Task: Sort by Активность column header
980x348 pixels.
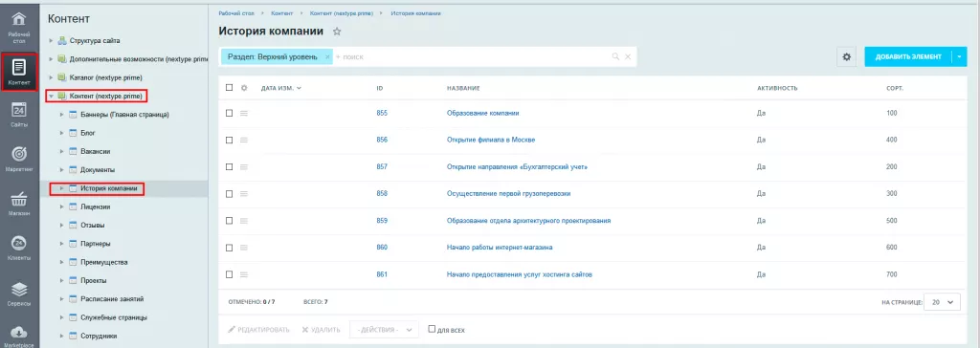Action: click(777, 88)
